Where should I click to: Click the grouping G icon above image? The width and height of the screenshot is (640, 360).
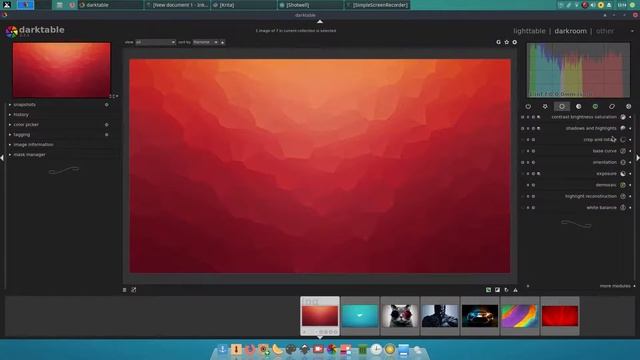click(498, 42)
